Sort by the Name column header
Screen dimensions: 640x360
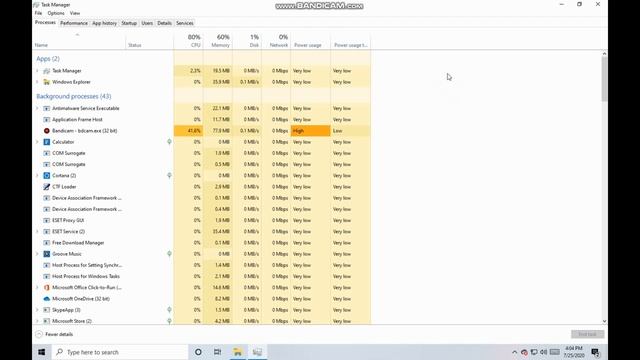tap(79, 41)
